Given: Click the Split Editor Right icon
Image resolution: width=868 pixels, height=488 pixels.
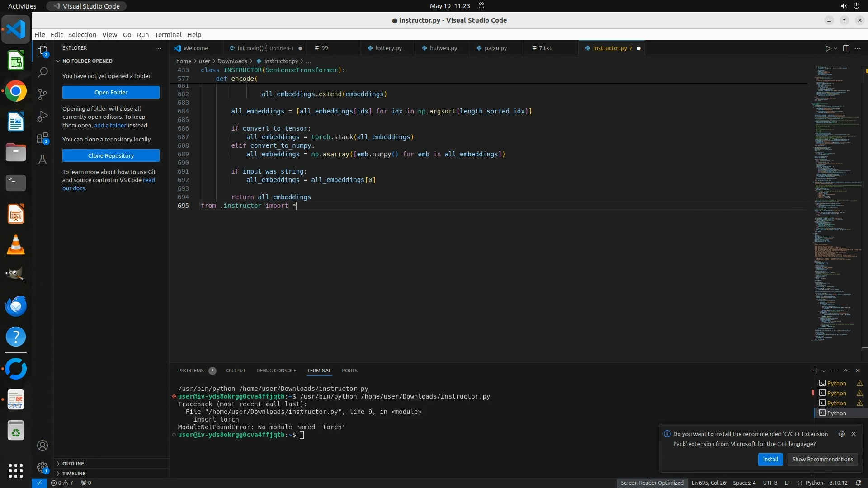Looking at the screenshot, I should (846, 48).
